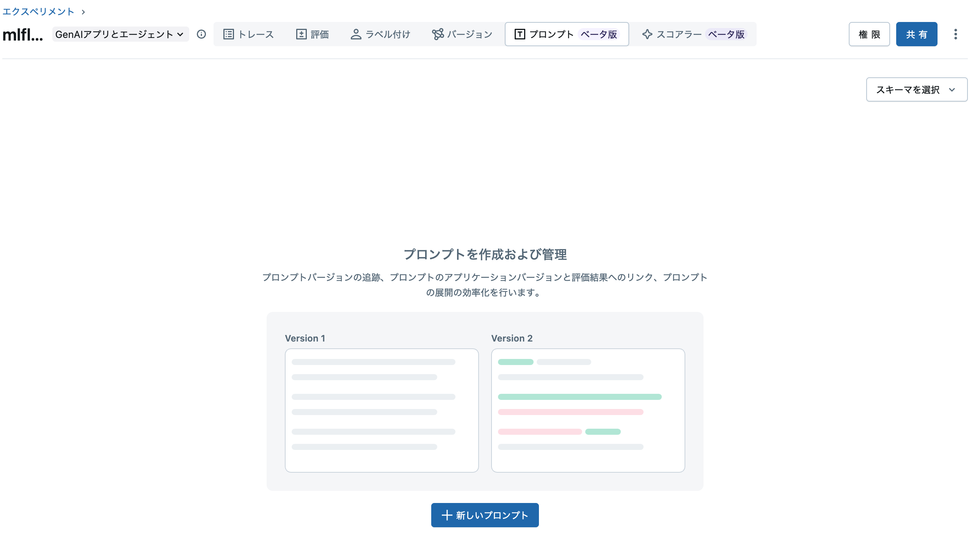980x539 pixels.
Task: Click the ラベル付け labeling person icon
Action: [356, 34]
